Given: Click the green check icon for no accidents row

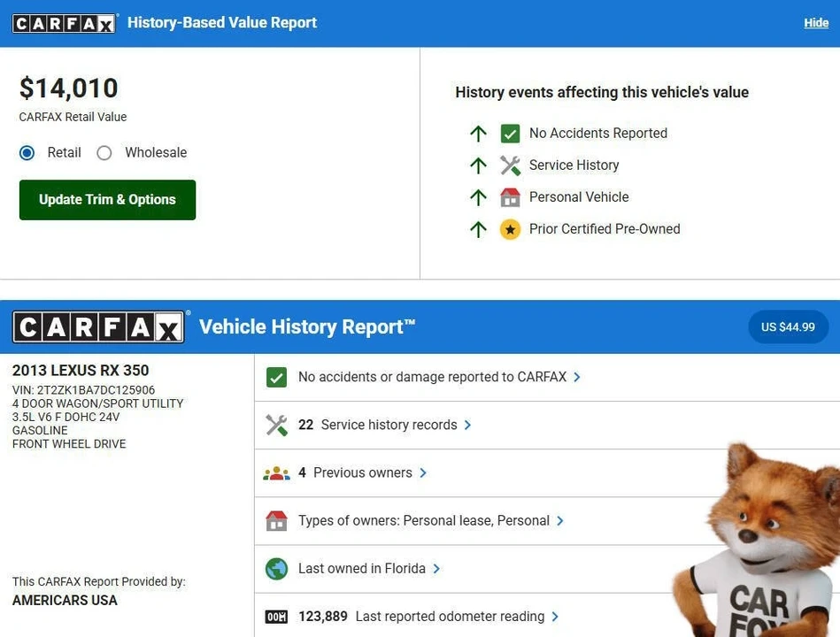Looking at the screenshot, I should tap(276, 378).
